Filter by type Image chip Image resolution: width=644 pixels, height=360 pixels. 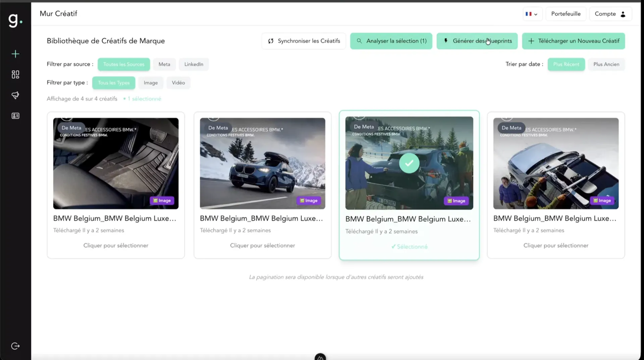151,83
